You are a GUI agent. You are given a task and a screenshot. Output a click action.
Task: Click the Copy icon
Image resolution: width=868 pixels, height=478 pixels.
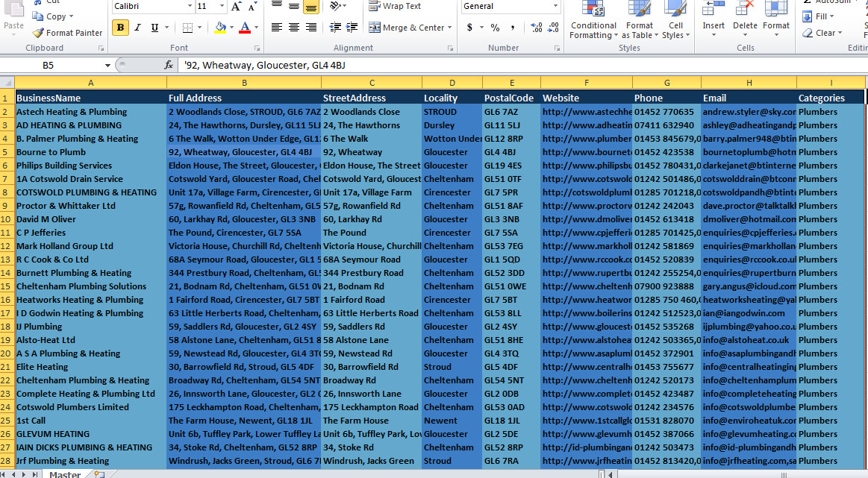point(37,16)
